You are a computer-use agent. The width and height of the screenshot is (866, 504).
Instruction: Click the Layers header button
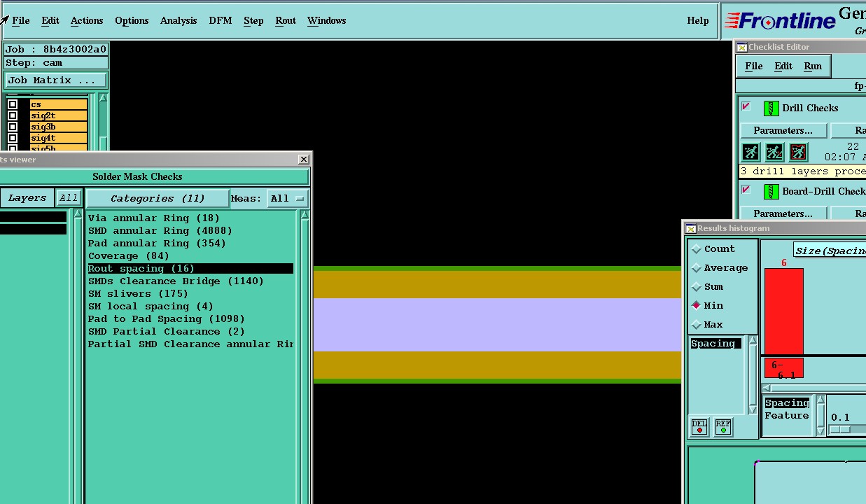(x=27, y=198)
